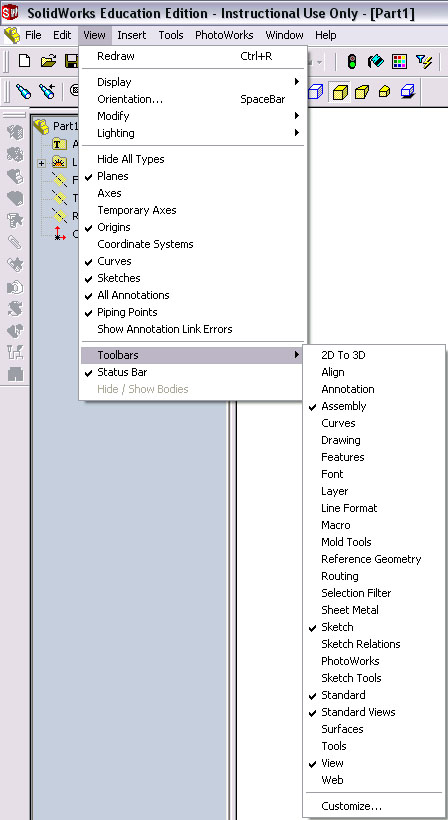Click the selection filter funnel icon

pos(424,62)
